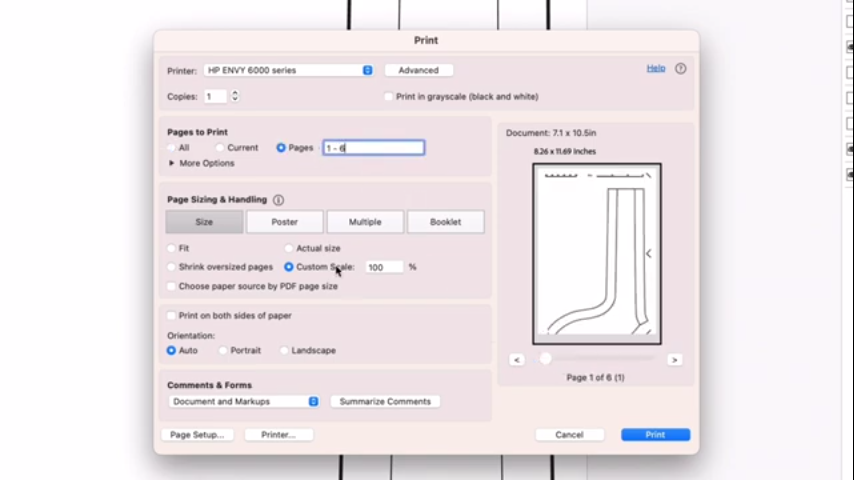Click the Pages range input field
The width and height of the screenshot is (854, 480).
coord(374,148)
